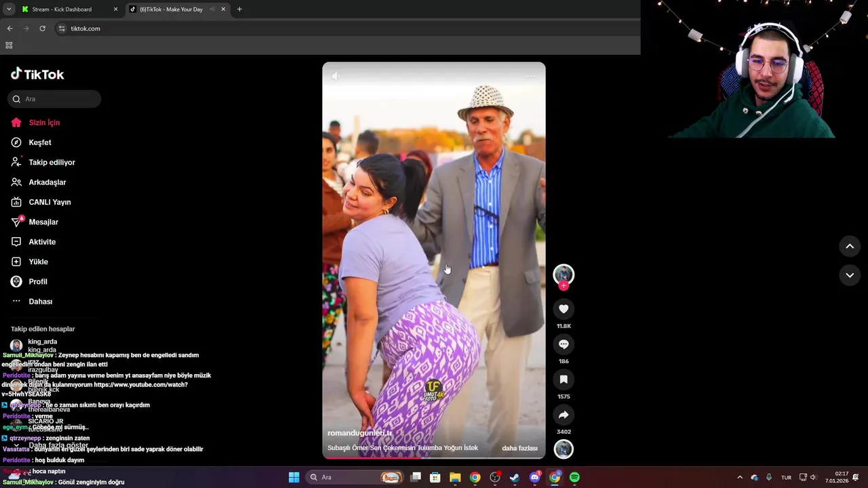Mute the TikTok tab via speaker icon
This screenshot has width=868, height=488.
pos(212,9)
